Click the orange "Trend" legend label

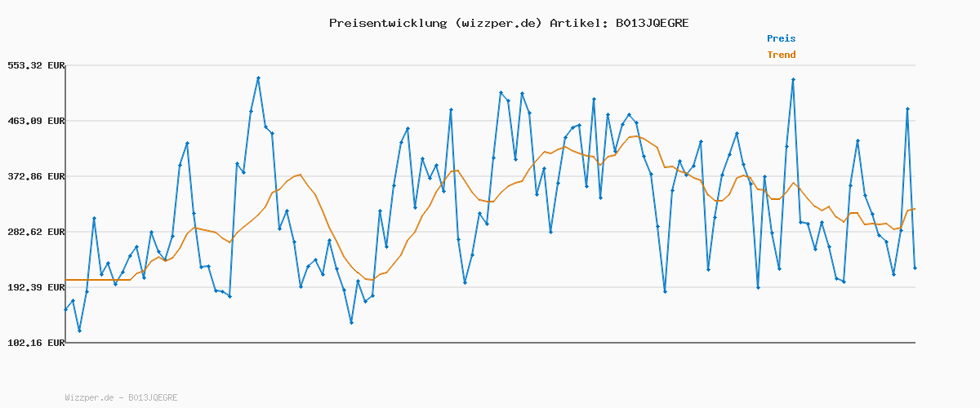(x=781, y=55)
